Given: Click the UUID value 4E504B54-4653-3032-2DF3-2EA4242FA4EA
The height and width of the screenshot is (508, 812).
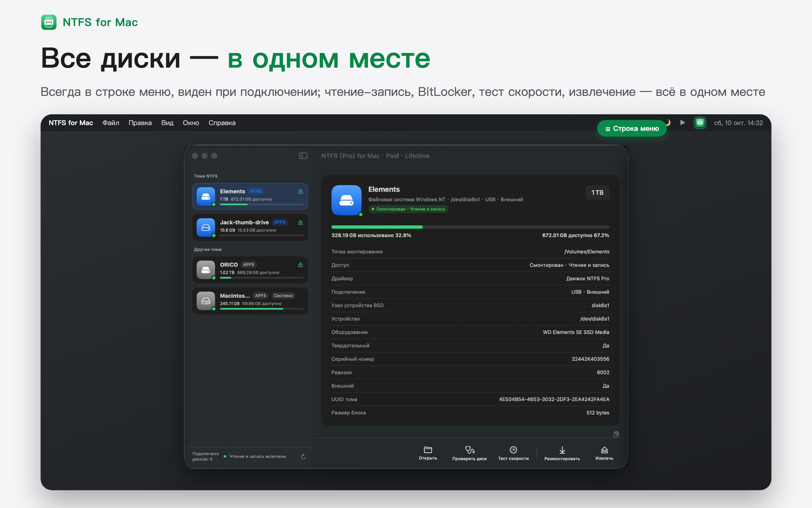Looking at the screenshot, I should (x=554, y=399).
